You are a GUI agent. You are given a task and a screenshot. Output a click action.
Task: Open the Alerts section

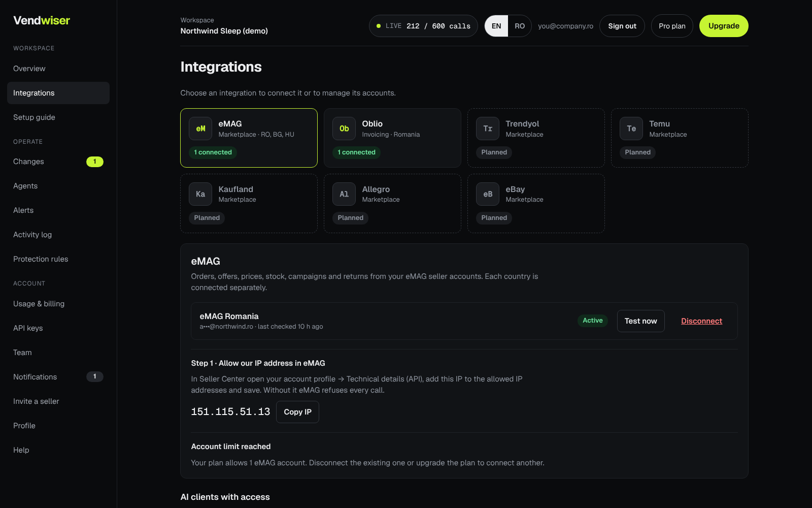58,210
